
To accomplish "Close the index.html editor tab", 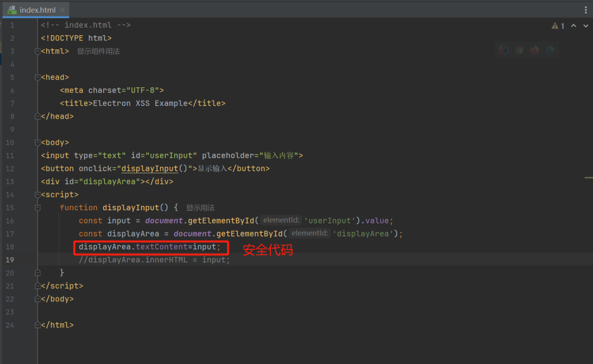I will (x=63, y=10).
